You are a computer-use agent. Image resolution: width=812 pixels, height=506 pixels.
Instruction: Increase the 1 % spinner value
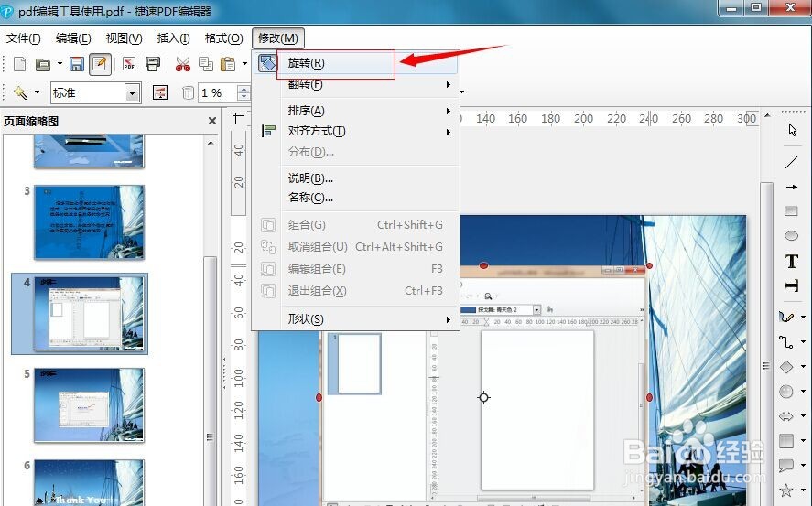(x=244, y=89)
